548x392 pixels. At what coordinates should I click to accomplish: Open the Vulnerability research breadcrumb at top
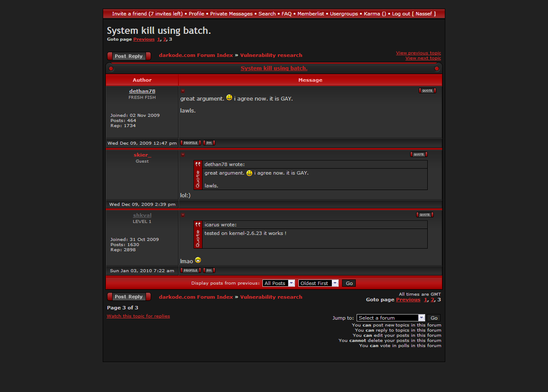(271, 55)
